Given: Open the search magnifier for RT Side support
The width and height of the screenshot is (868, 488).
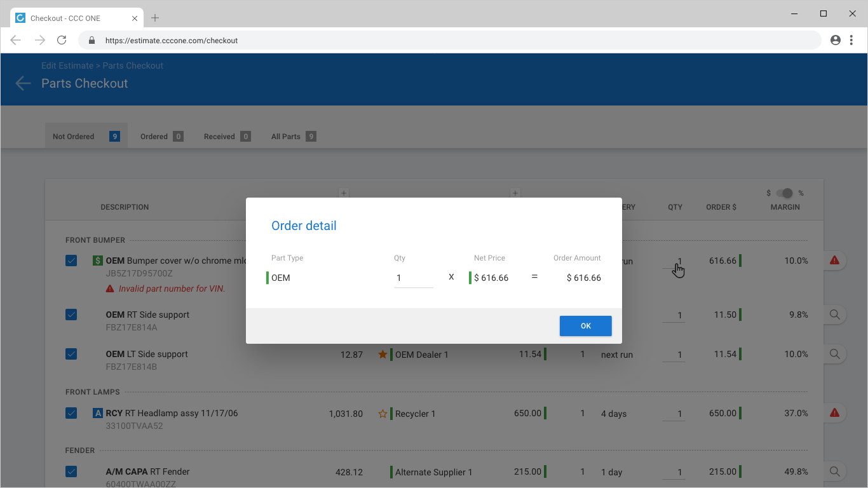Looking at the screenshot, I should pyautogui.click(x=834, y=315).
